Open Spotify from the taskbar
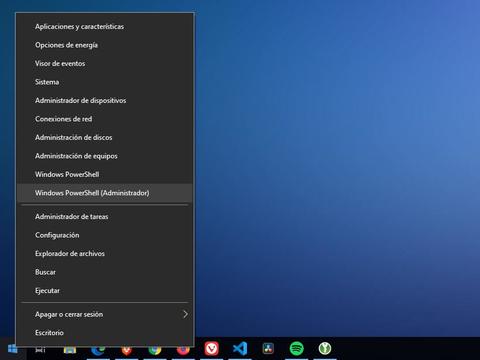The width and height of the screenshot is (480, 360). click(x=296, y=349)
